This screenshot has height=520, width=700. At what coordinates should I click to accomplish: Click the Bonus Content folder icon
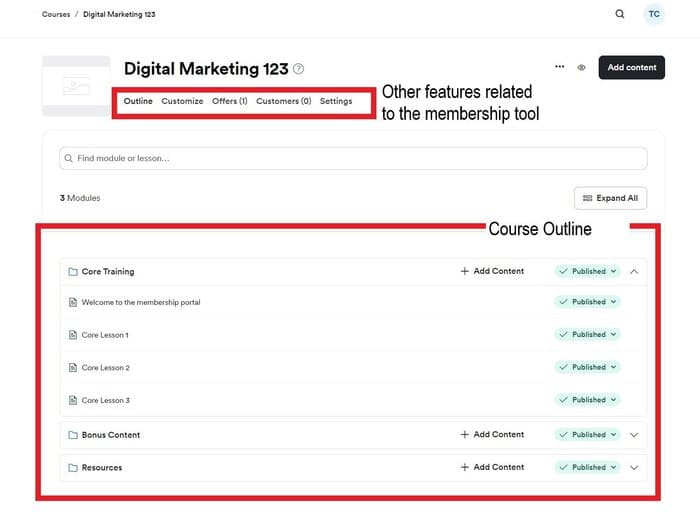click(x=73, y=435)
